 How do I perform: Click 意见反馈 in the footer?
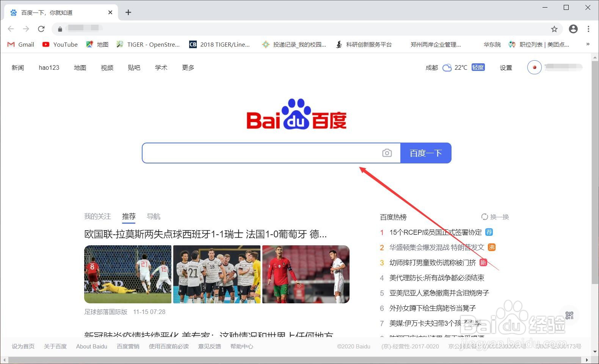(210, 346)
